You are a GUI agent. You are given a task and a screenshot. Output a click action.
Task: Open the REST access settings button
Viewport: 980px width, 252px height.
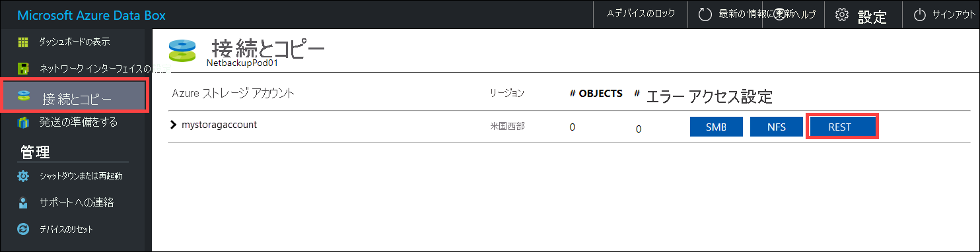[x=842, y=127]
